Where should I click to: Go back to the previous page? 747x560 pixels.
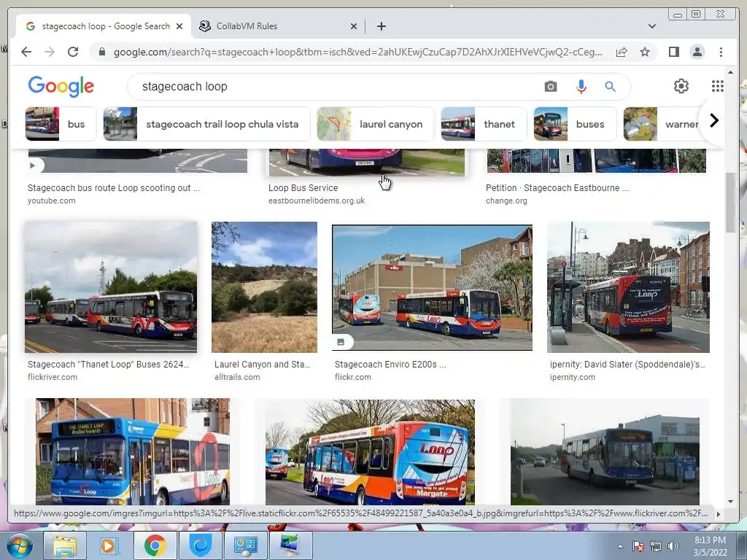[26, 52]
